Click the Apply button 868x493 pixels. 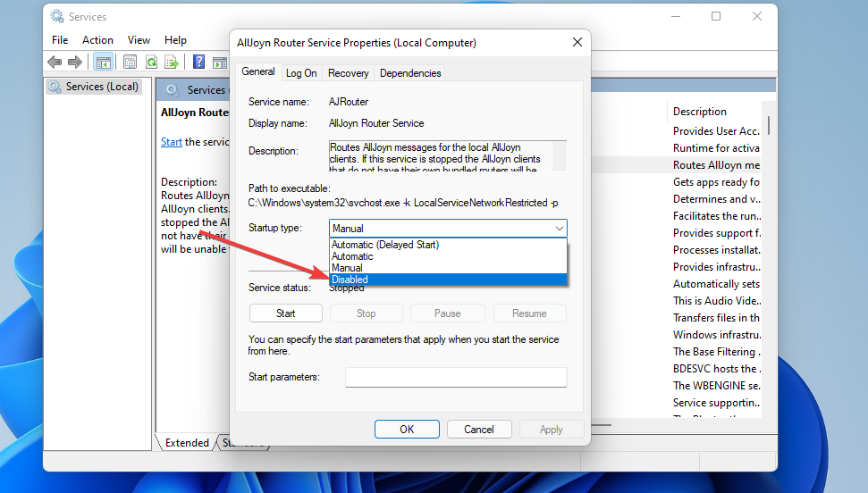(551, 430)
